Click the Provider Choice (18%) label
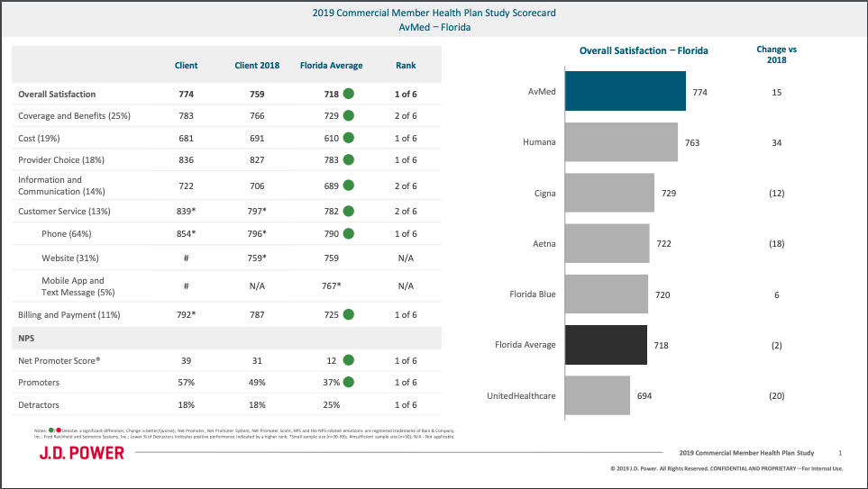Viewport: 868px width, 489px height. coord(61,160)
